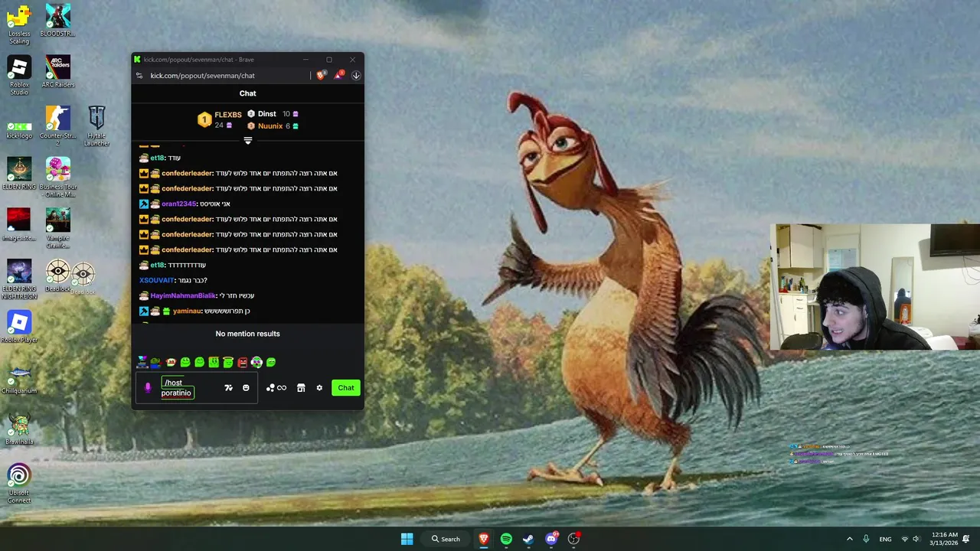Open oran12345's user profile in chat
This screenshot has height=551, width=980.
tap(178, 204)
